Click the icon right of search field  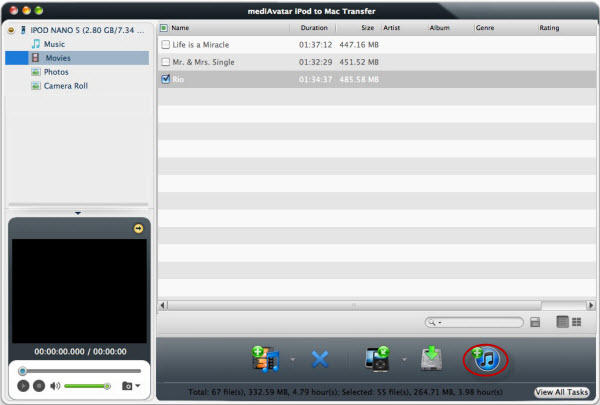[x=535, y=322]
